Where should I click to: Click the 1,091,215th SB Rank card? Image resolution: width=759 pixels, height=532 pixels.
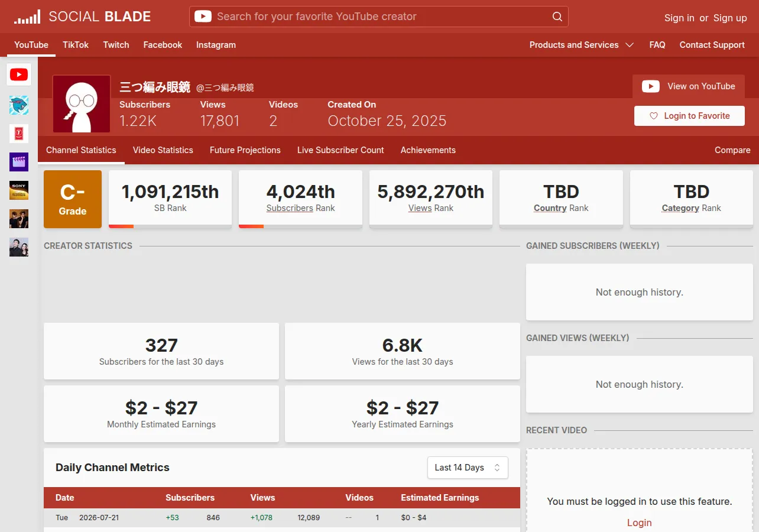click(170, 199)
